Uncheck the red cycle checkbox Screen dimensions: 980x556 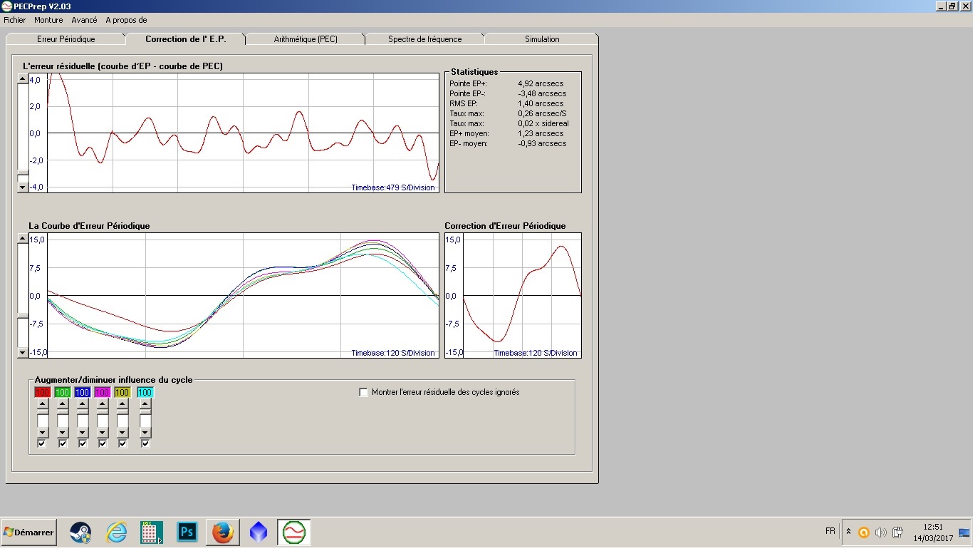tap(42, 443)
